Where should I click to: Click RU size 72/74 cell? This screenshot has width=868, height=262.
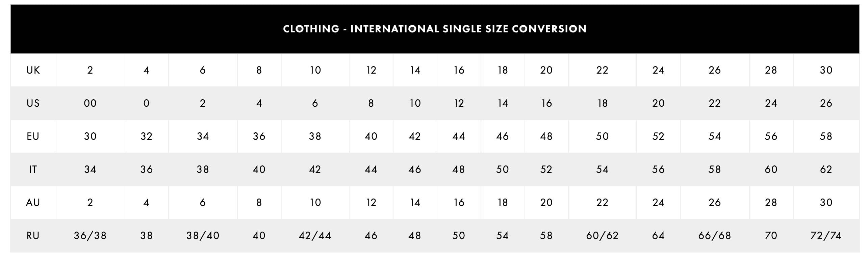tap(826, 236)
